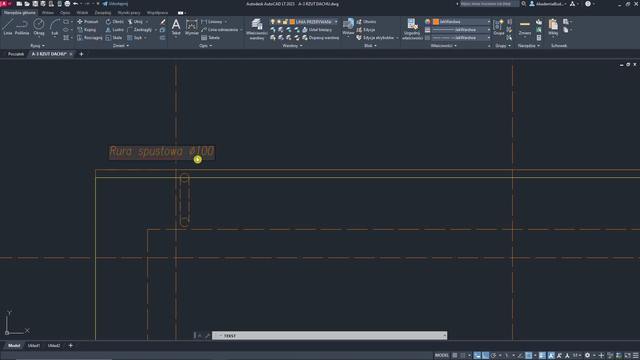The height and width of the screenshot is (360, 640).
Task: Toggle ortho mode in the status bar
Action: [x=485, y=356]
